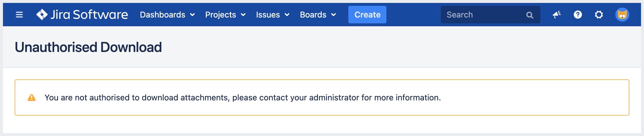Open the hamburger sidebar menu
644x136 pixels.
(x=19, y=15)
